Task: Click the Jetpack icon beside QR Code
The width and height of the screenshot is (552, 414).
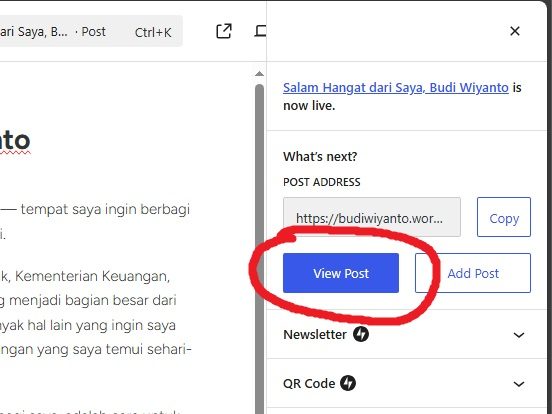Action: (348, 383)
